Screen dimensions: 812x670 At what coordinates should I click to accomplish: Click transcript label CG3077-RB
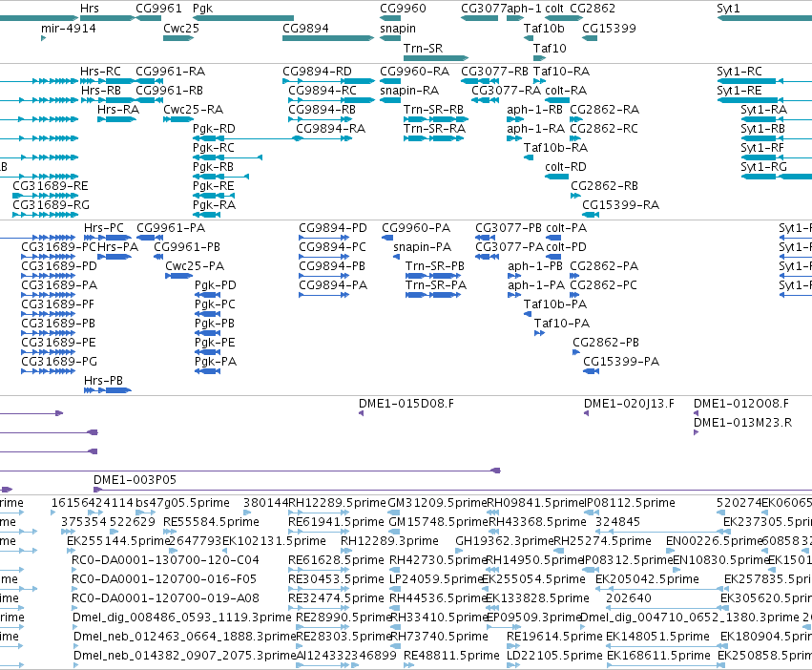coord(494,71)
